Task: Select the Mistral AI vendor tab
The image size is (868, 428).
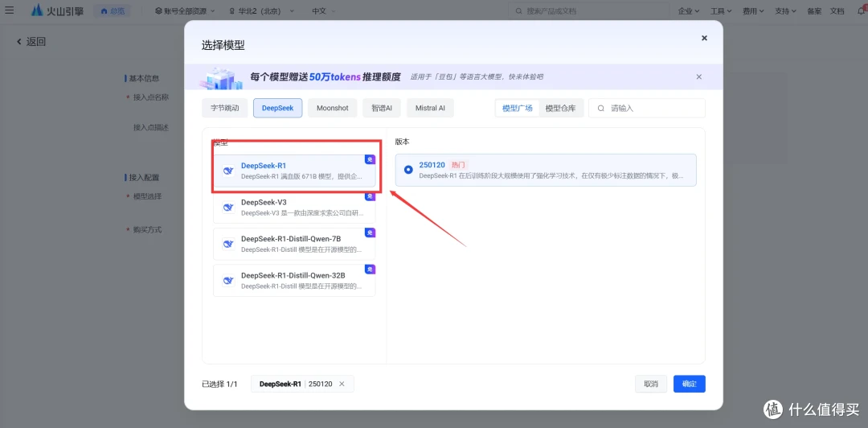Action: (x=430, y=108)
